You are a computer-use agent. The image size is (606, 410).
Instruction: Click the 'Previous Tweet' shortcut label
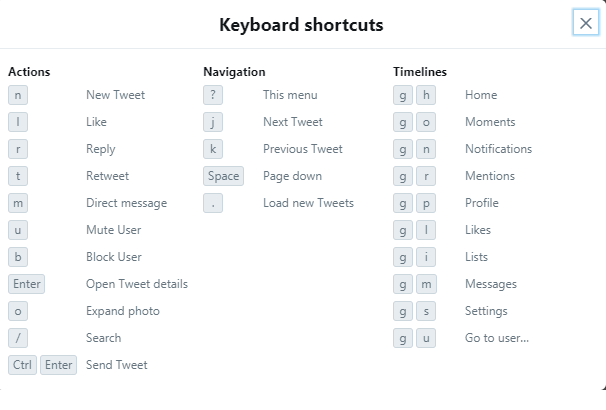303,149
